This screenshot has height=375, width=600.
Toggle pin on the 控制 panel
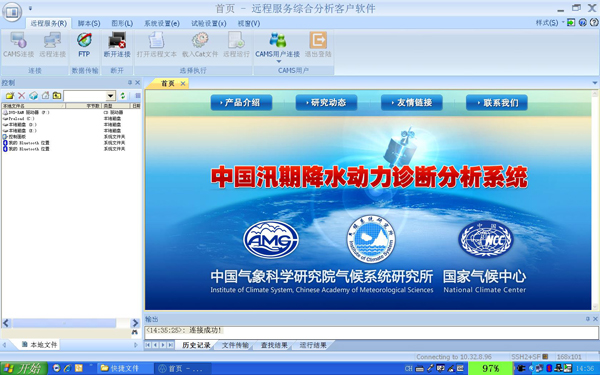(130, 83)
